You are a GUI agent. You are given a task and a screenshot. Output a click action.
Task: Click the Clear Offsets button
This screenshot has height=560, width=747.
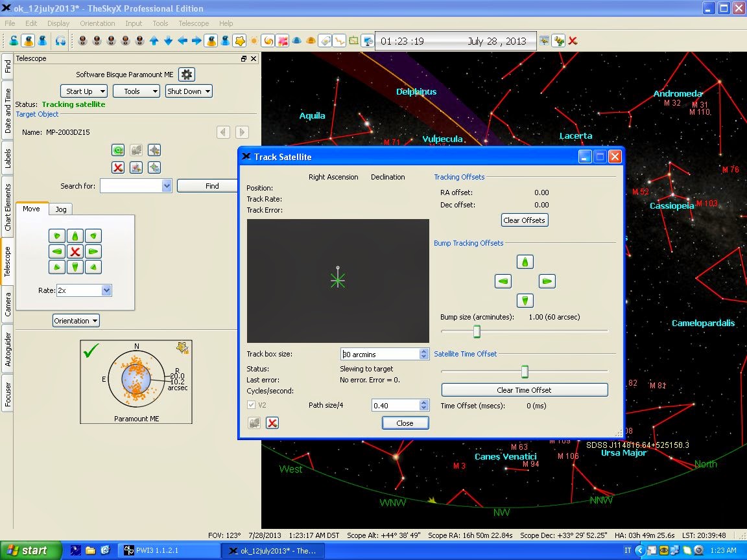524,220
